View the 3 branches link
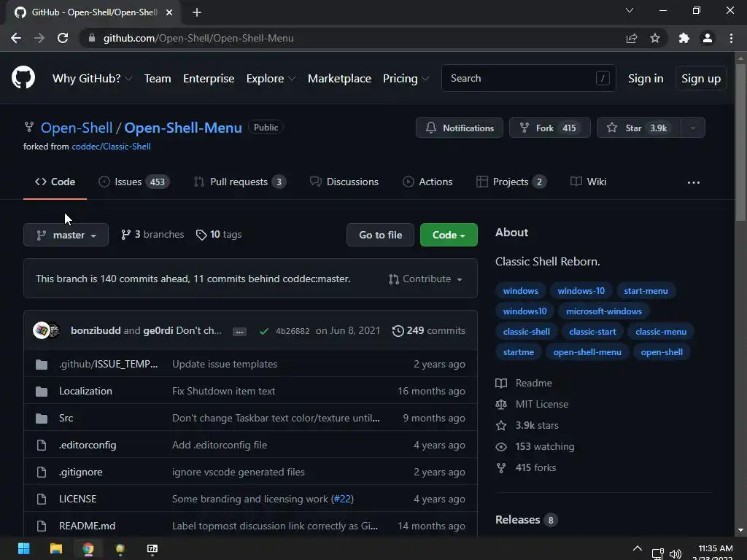 [x=152, y=235]
